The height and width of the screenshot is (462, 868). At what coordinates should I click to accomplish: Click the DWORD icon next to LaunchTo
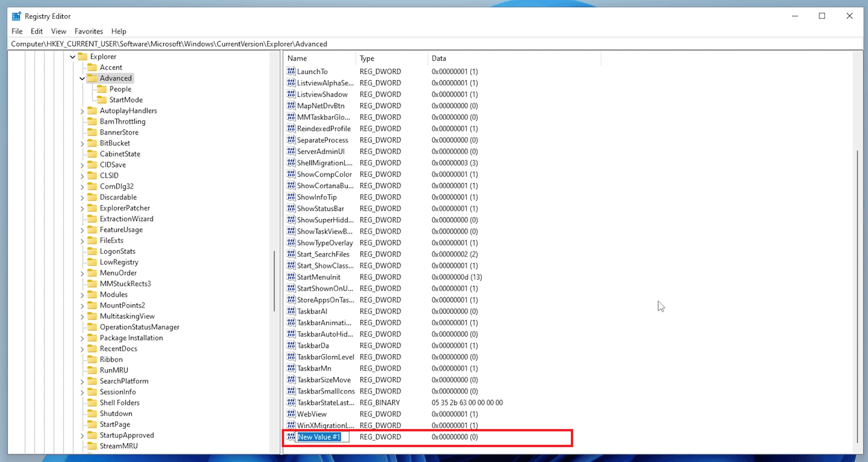[291, 72]
